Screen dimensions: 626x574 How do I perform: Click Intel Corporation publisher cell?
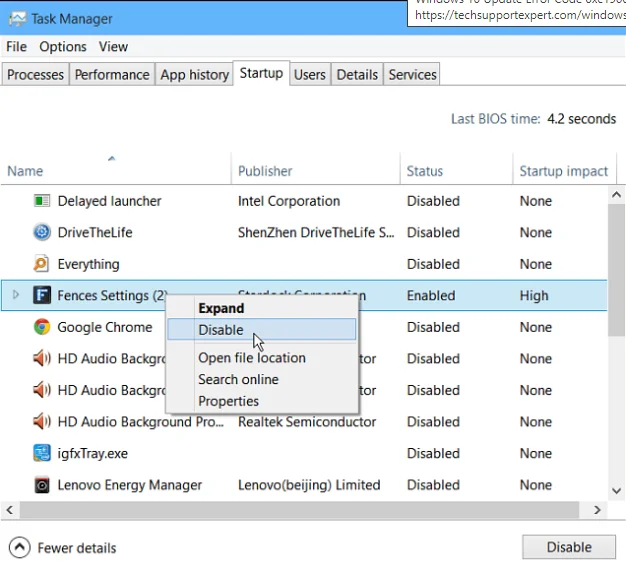[x=289, y=201]
